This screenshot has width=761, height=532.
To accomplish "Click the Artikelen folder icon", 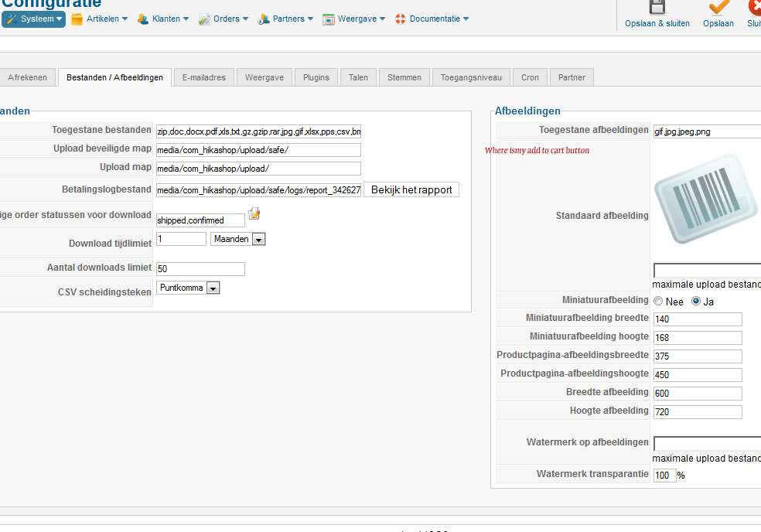I will 77,19.
